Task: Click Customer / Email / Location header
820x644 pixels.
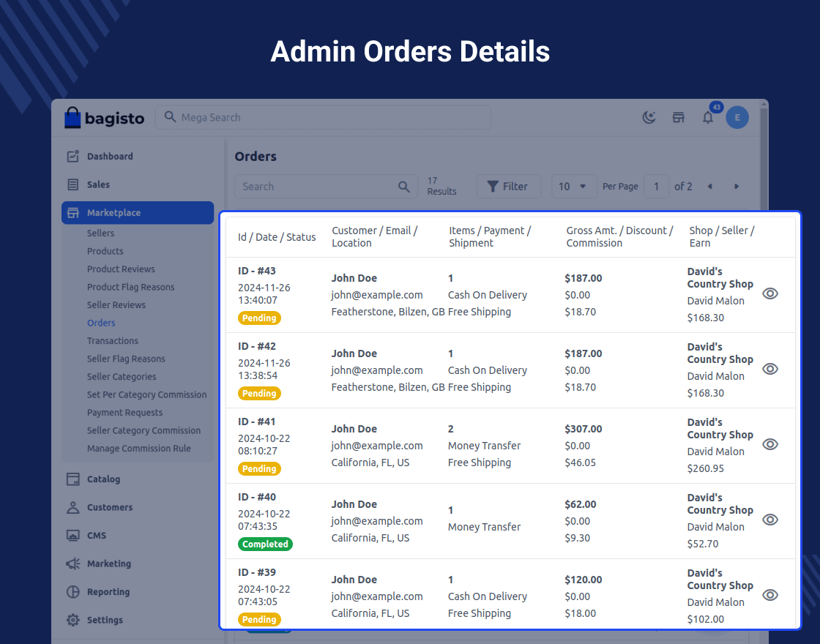Action: [374, 237]
